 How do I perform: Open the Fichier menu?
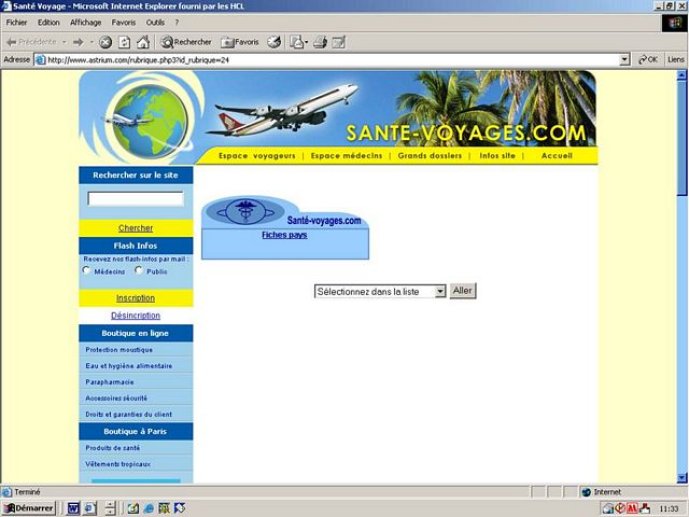(x=17, y=22)
